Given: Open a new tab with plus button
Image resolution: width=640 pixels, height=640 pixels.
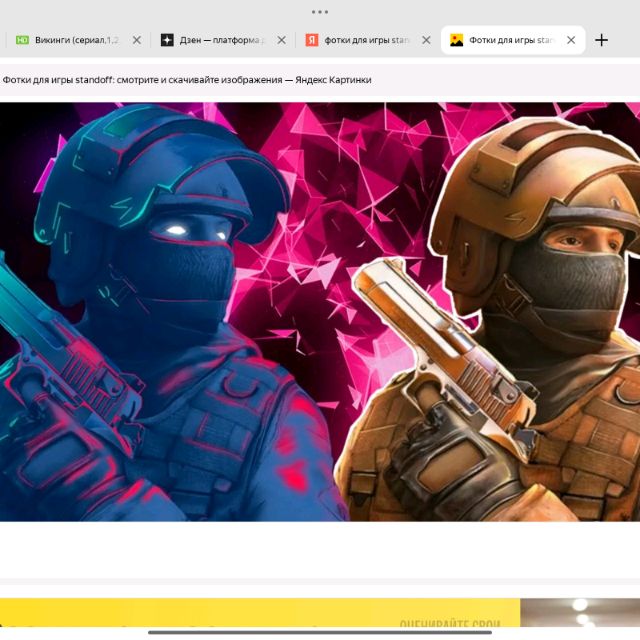Looking at the screenshot, I should [x=601, y=40].
